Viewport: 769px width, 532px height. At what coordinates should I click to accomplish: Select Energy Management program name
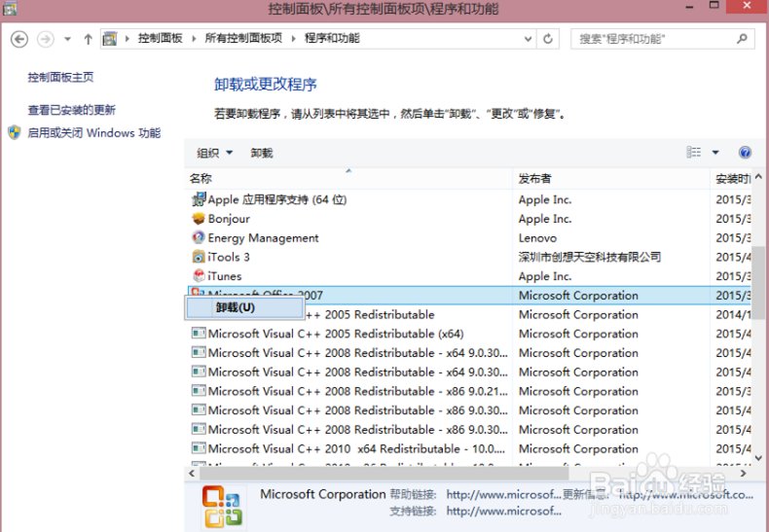(x=264, y=238)
